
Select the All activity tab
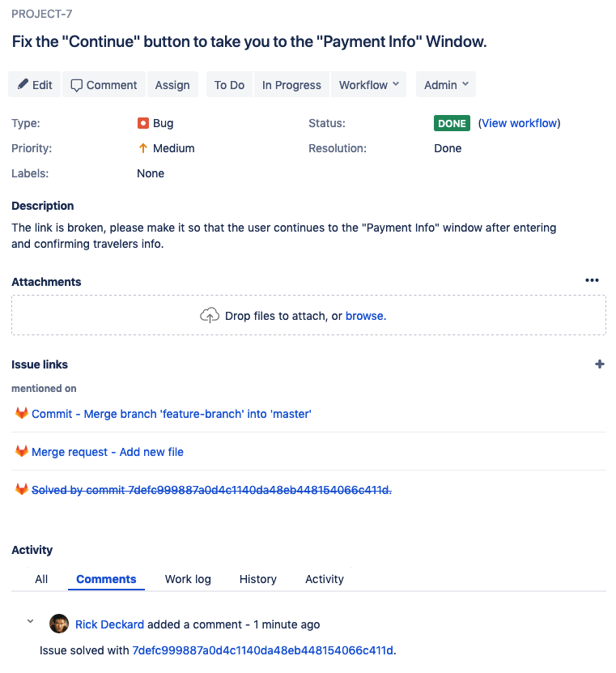point(41,579)
